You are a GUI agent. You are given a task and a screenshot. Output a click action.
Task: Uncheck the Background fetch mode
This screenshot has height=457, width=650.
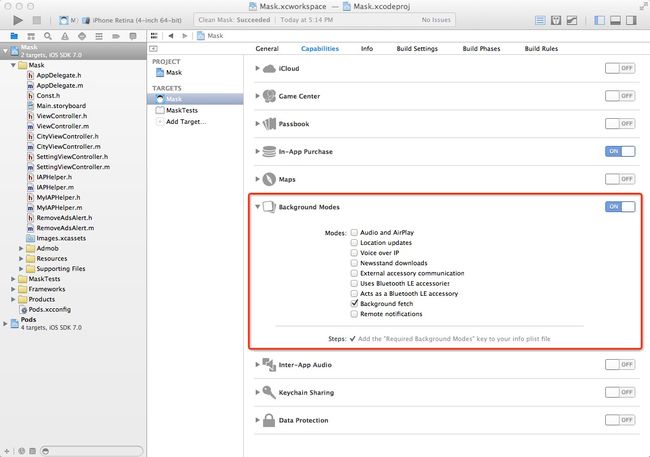[354, 304]
